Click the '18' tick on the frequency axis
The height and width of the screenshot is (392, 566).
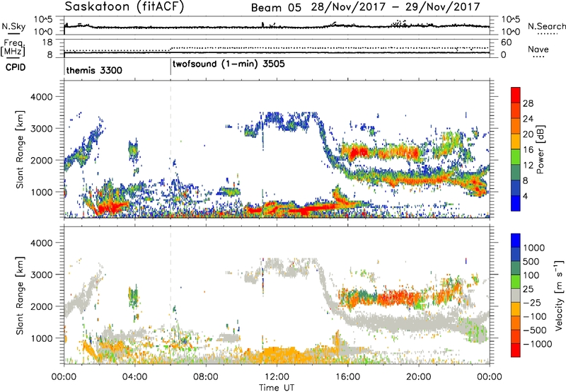pyautogui.click(x=47, y=42)
